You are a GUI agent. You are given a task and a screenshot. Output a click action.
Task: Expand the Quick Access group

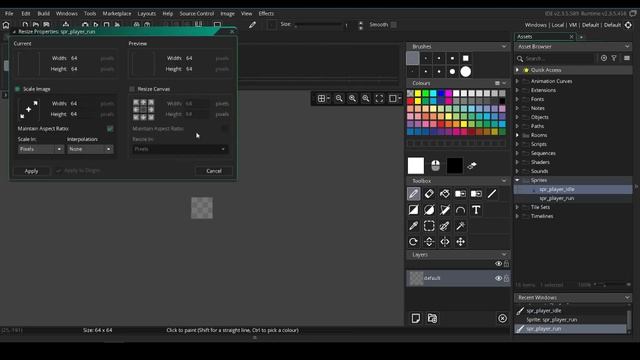click(x=517, y=70)
